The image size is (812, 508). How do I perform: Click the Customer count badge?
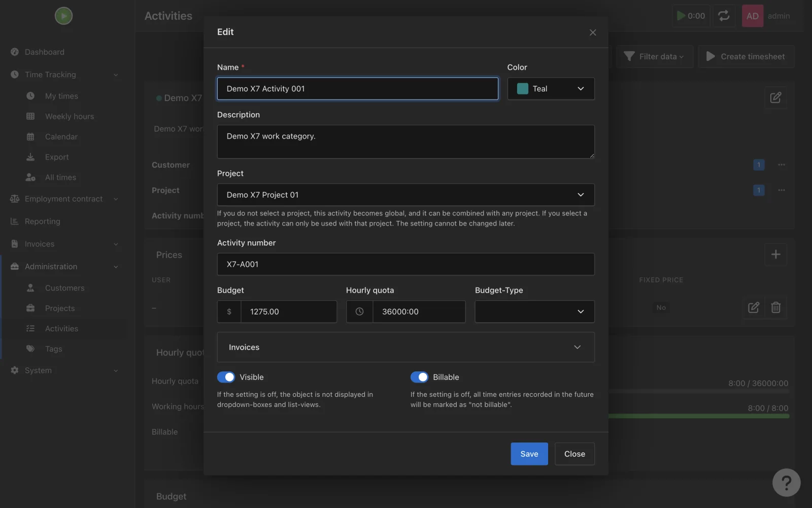coord(759,165)
